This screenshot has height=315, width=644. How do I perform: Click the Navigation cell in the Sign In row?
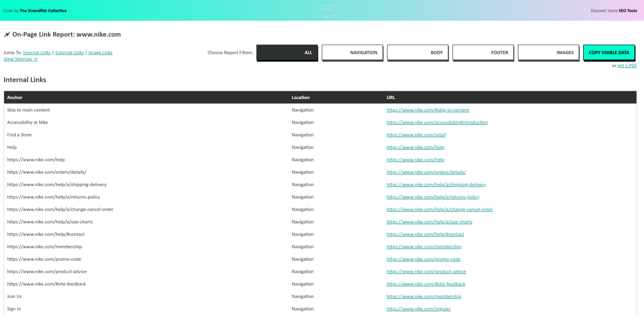pyautogui.click(x=303, y=309)
